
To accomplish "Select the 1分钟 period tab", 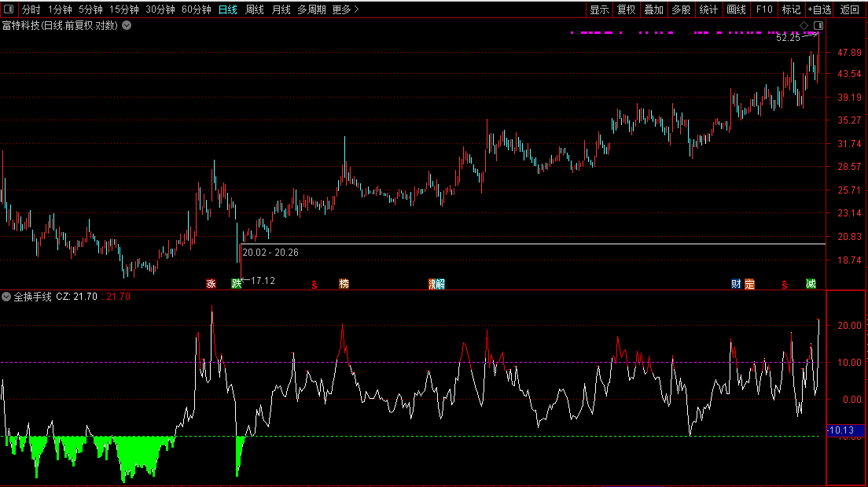I will pyautogui.click(x=60, y=9).
